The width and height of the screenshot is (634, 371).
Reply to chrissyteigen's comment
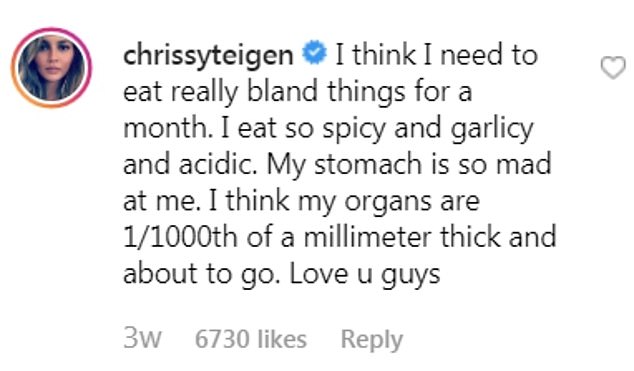tap(372, 339)
